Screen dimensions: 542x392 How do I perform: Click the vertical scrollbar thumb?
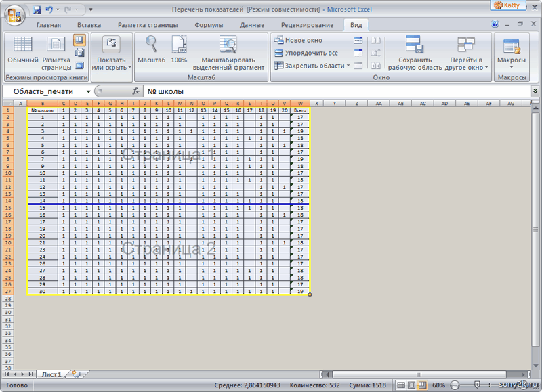click(x=536, y=230)
